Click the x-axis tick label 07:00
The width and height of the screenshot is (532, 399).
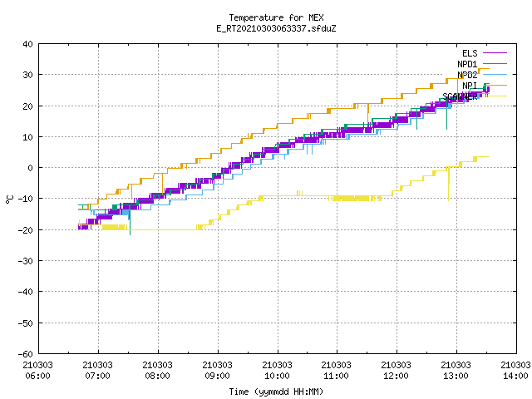tap(98, 376)
